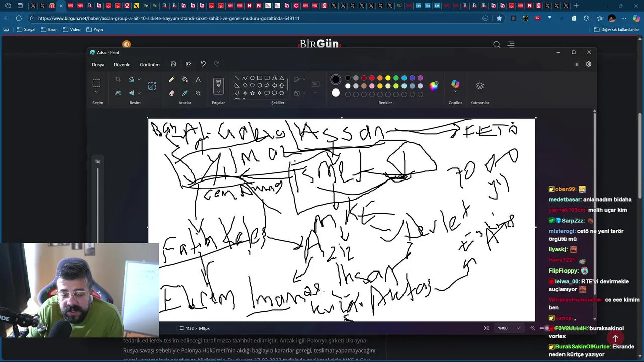Open the Basın bookmarks folder

(49, 30)
